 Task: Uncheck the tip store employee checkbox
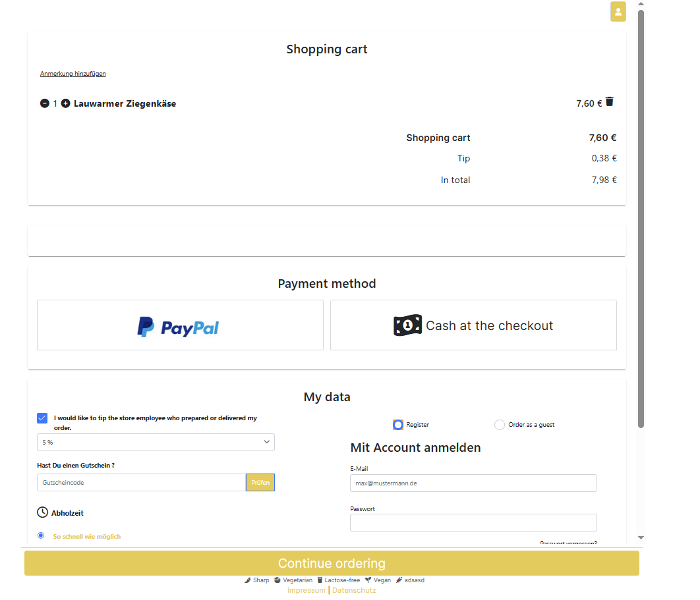coord(42,418)
